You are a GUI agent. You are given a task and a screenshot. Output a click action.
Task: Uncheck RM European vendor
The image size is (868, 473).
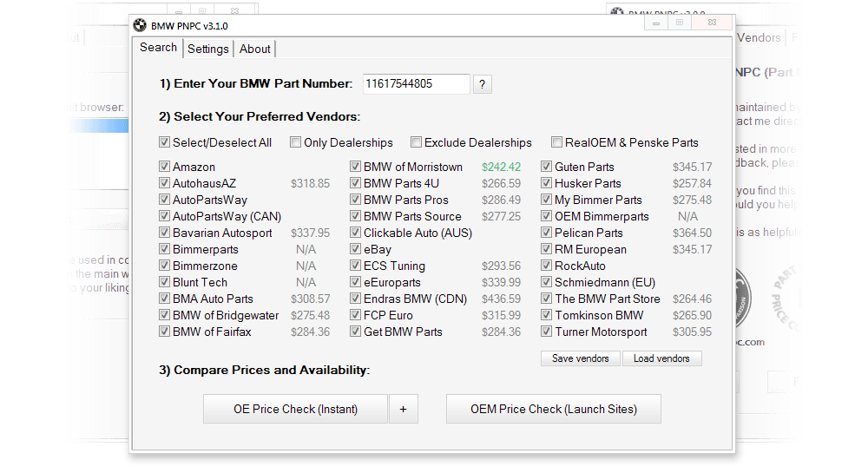pos(546,249)
